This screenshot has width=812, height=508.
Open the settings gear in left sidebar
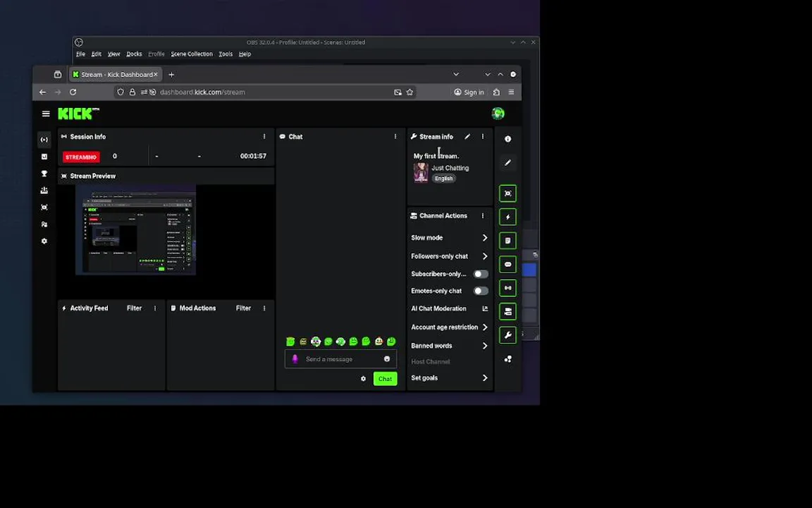coord(44,241)
